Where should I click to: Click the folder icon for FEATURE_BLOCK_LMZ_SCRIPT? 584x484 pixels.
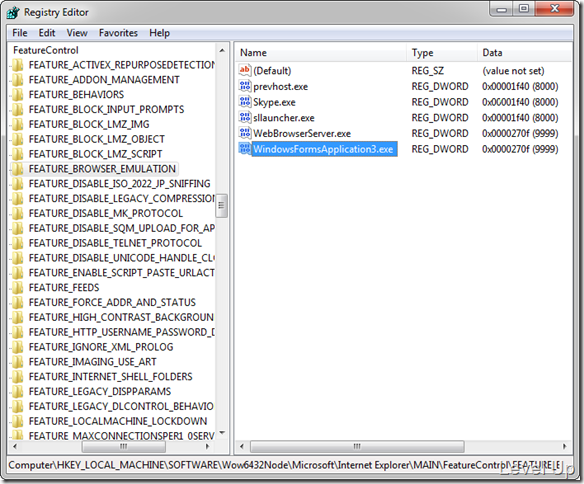pos(17,154)
